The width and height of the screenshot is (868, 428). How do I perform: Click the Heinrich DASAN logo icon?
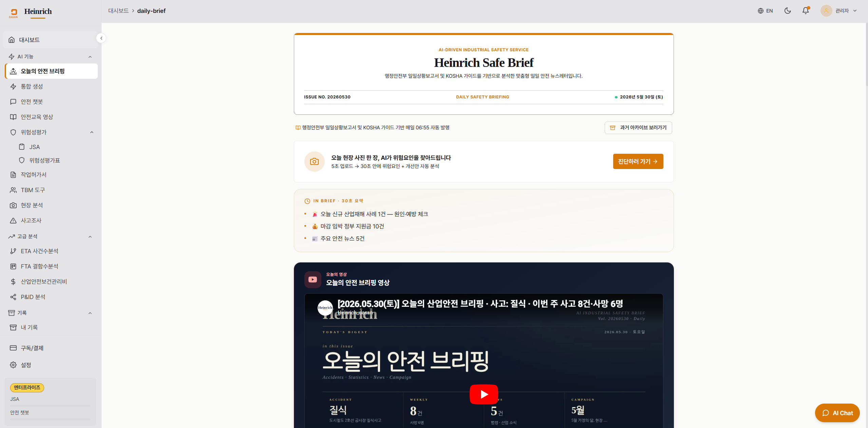tap(13, 13)
